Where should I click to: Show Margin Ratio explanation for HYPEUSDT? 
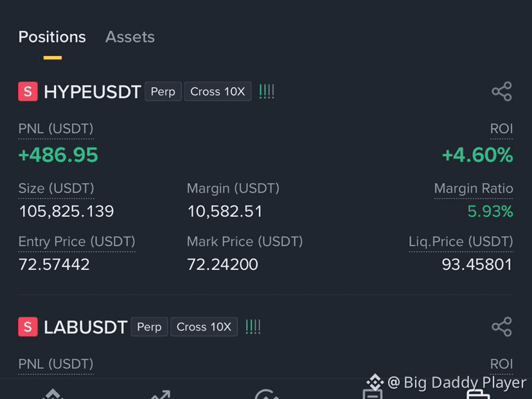474,189
